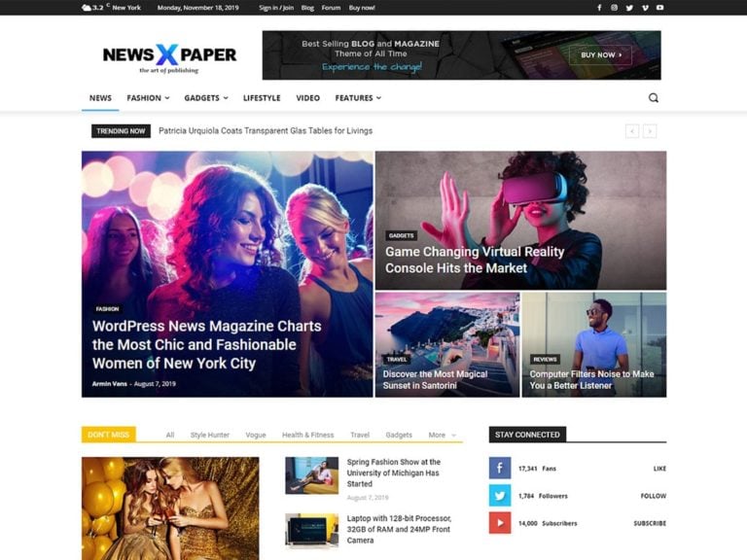Expand the Gadgets menu dropdown
Image resolution: width=747 pixels, height=560 pixels.
pyautogui.click(x=206, y=97)
